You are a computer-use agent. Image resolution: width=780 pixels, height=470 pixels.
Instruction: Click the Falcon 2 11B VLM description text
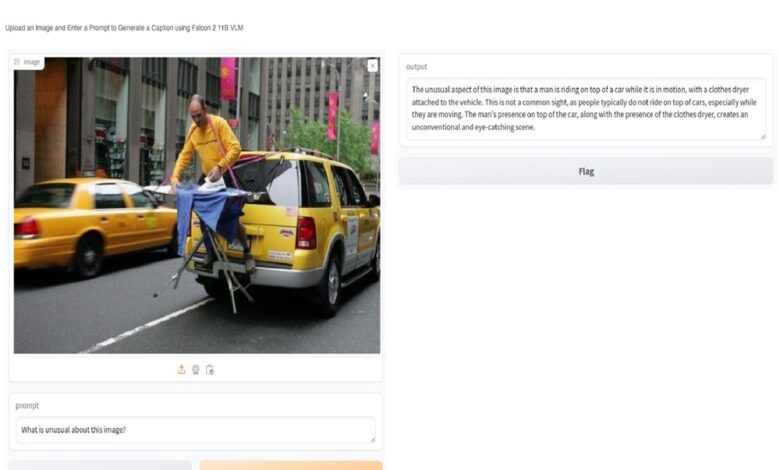pos(124,28)
